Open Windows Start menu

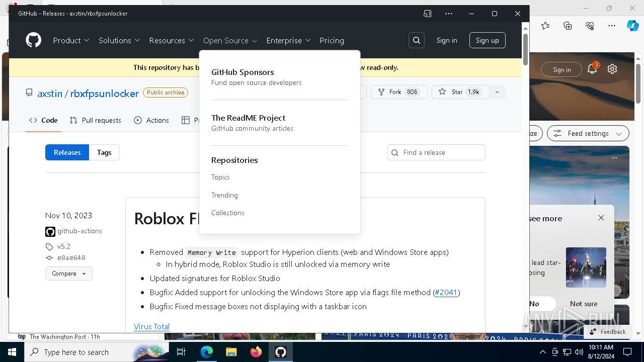pos(12,352)
